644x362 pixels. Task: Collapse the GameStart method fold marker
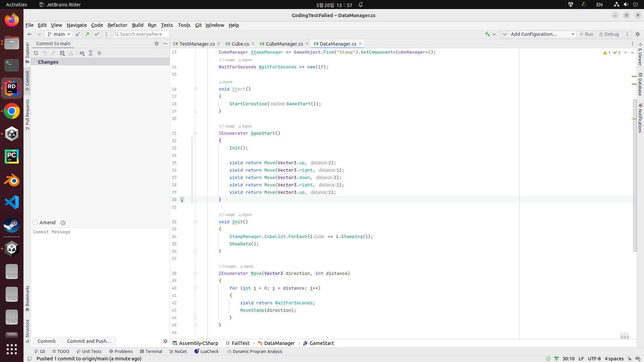click(195, 133)
